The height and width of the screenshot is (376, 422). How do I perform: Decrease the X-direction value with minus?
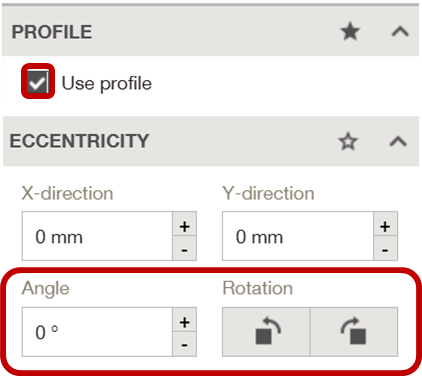point(185,248)
